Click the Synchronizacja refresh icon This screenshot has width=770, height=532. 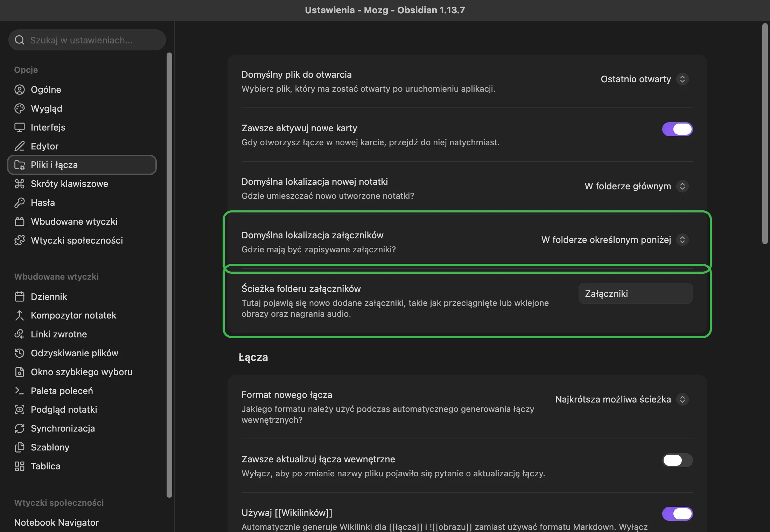click(20, 428)
